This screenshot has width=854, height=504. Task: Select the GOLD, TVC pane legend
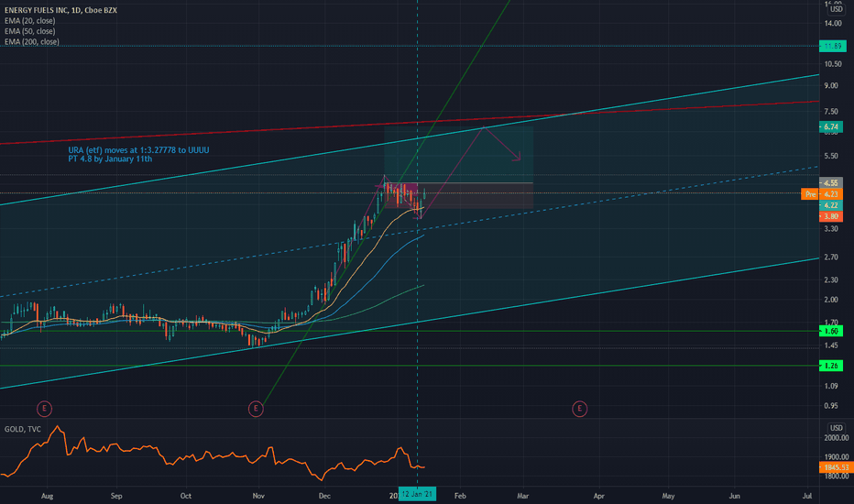point(22,429)
